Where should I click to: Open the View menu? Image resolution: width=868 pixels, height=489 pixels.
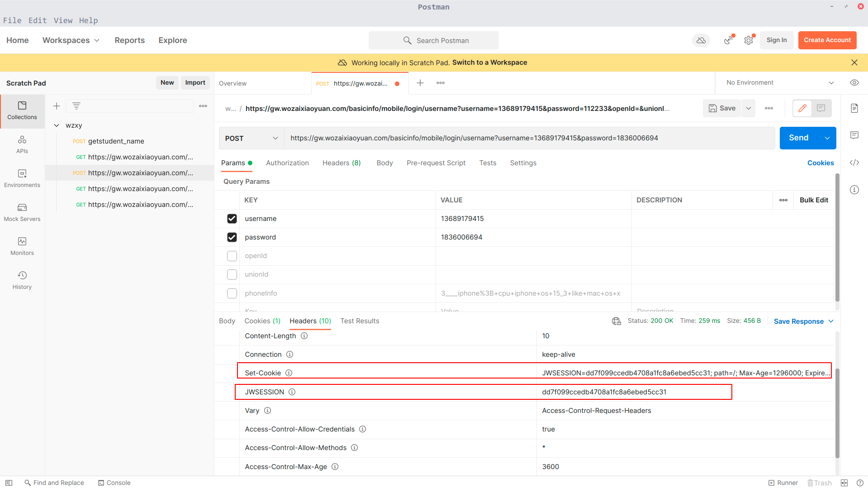tap(63, 20)
